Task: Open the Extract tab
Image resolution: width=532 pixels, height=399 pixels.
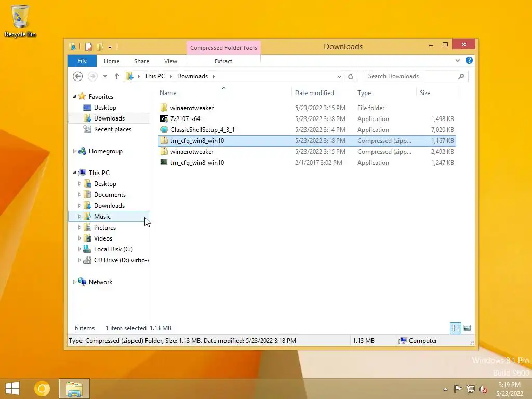Action: [x=223, y=61]
